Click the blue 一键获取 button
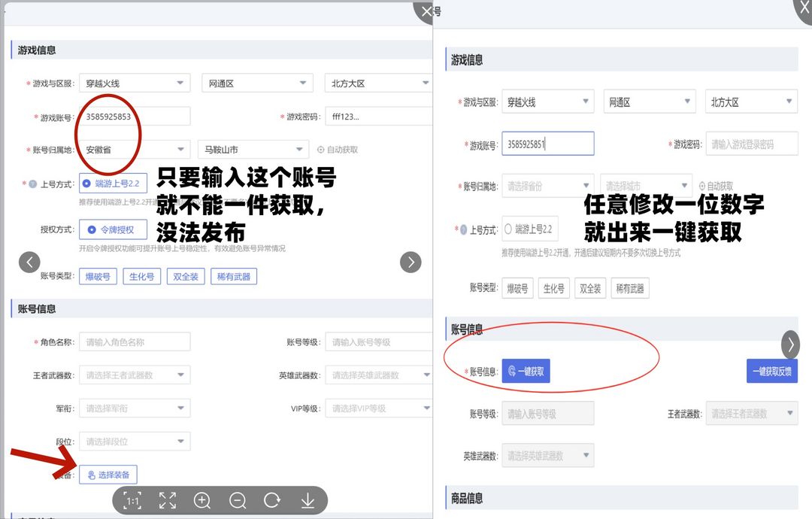Image resolution: width=812 pixels, height=519 pixels. [526, 371]
